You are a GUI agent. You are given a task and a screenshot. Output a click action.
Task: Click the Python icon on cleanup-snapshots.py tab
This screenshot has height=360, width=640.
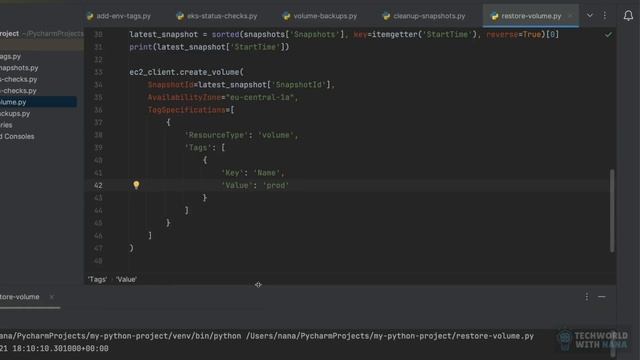[386, 16]
